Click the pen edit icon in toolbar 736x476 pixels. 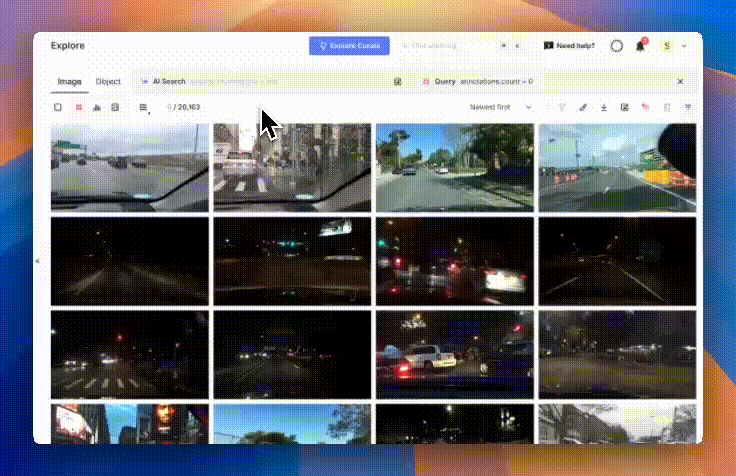click(583, 107)
